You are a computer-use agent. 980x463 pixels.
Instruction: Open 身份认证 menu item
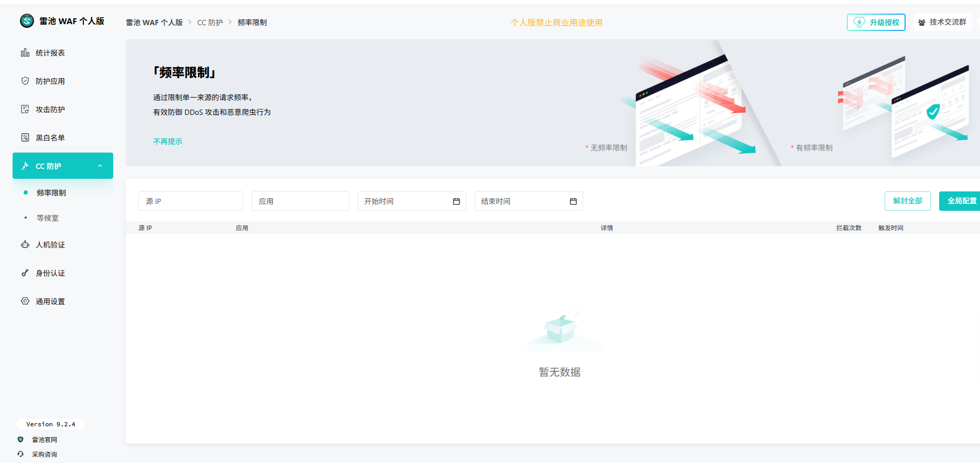(63, 273)
